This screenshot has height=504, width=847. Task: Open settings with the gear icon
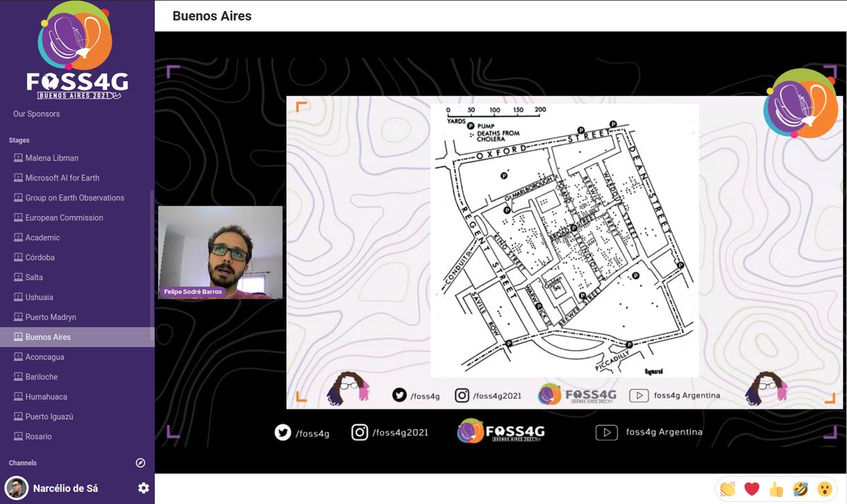tap(143, 488)
